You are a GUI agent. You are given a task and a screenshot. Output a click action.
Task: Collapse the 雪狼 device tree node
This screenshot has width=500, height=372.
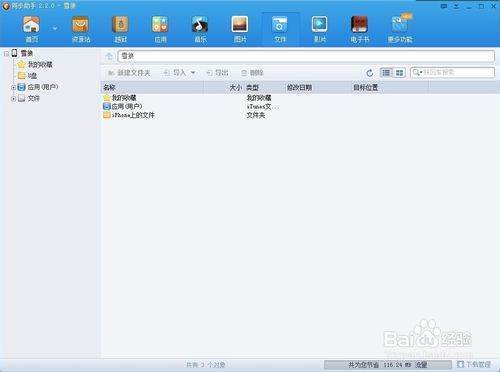(6, 53)
